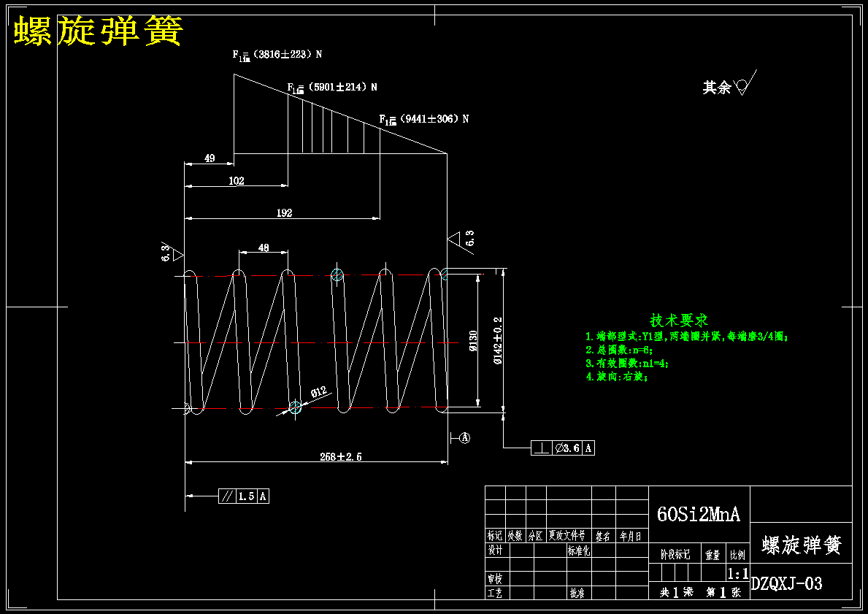Click the 标记 header cell
Image resolution: width=868 pixels, height=614 pixels.
click(x=495, y=535)
